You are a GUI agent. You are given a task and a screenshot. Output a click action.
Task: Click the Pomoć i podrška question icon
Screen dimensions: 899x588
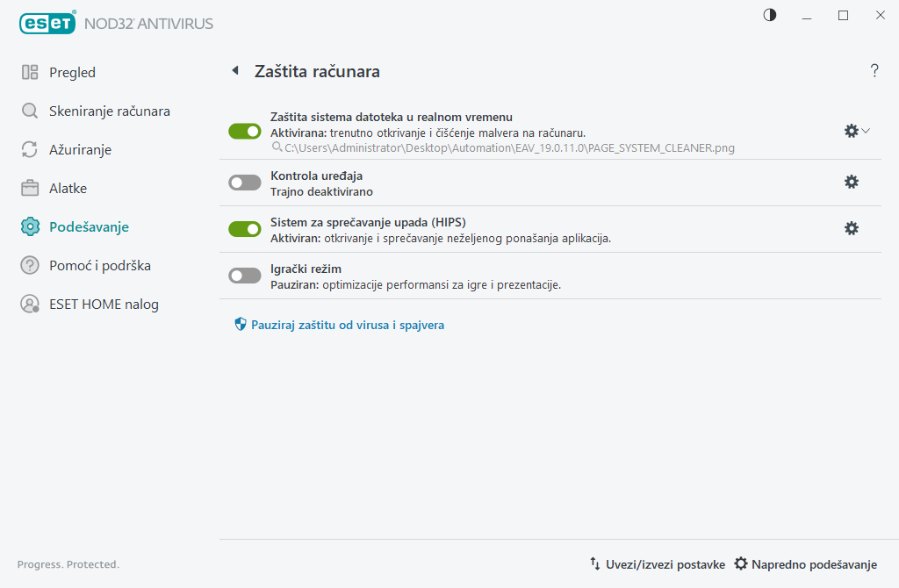coord(30,266)
